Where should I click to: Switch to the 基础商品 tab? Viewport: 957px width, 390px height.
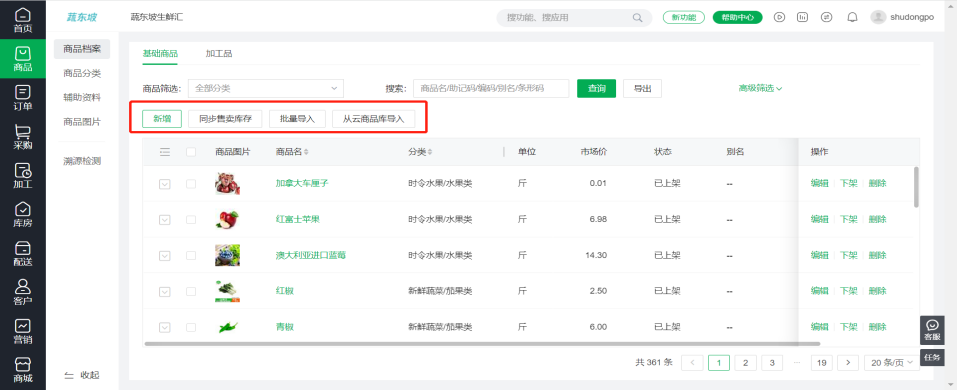(x=160, y=53)
